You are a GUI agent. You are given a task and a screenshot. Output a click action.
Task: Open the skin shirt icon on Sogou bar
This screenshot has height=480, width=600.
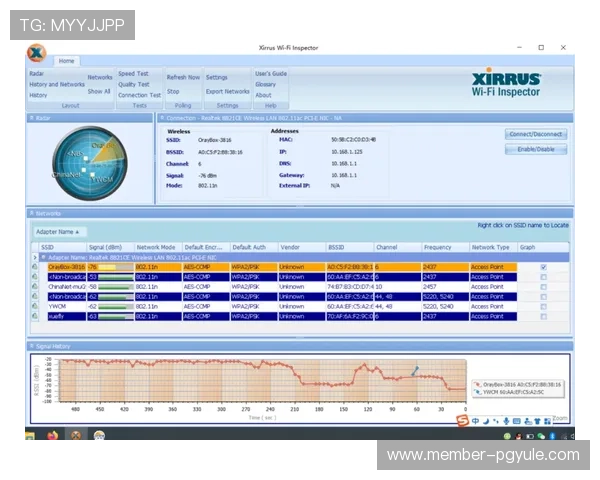(x=537, y=421)
